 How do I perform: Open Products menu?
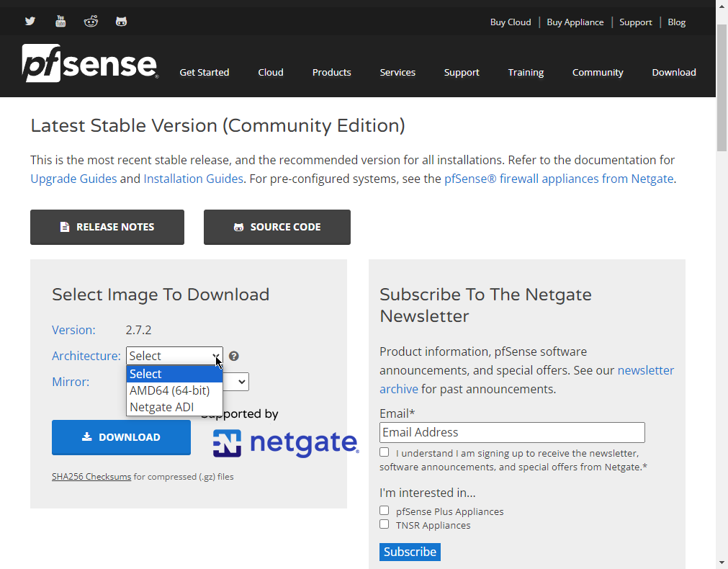click(331, 73)
